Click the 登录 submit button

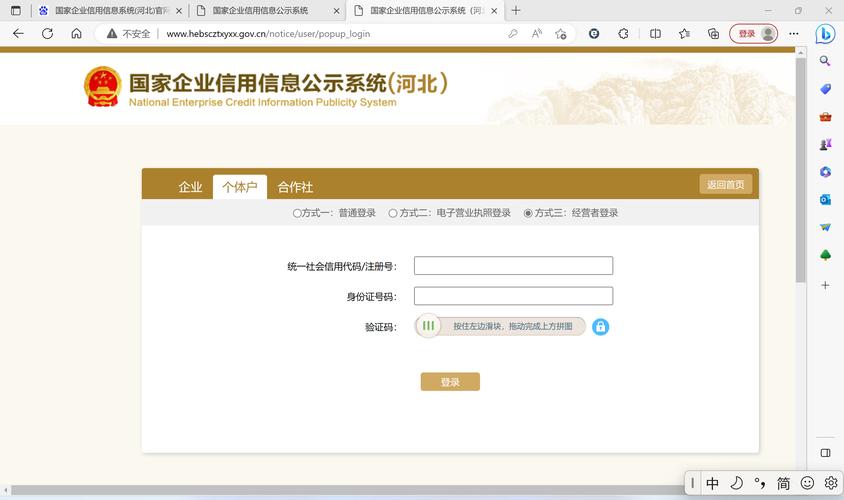[x=450, y=382]
